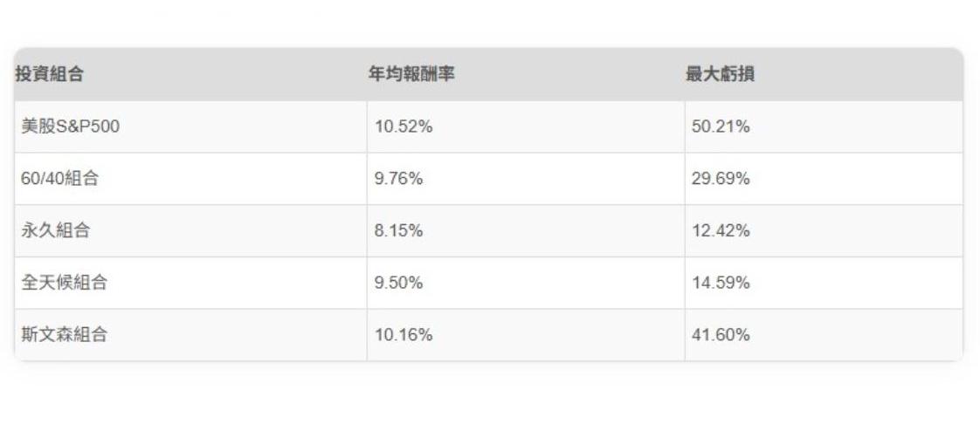Select the 60/40組合 portfolio cell
Screen dimensions: 980x424
pyautogui.click(x=59, y=180)
